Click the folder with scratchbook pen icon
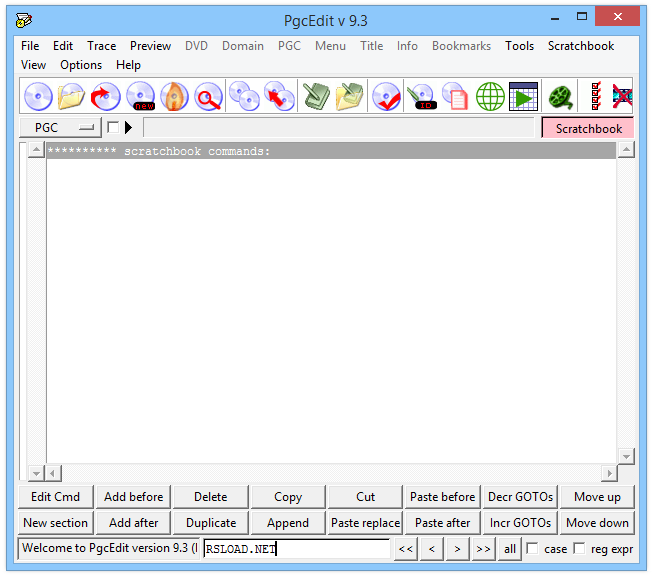This screenshot has height=585, width=652. [x=350, y=96]
